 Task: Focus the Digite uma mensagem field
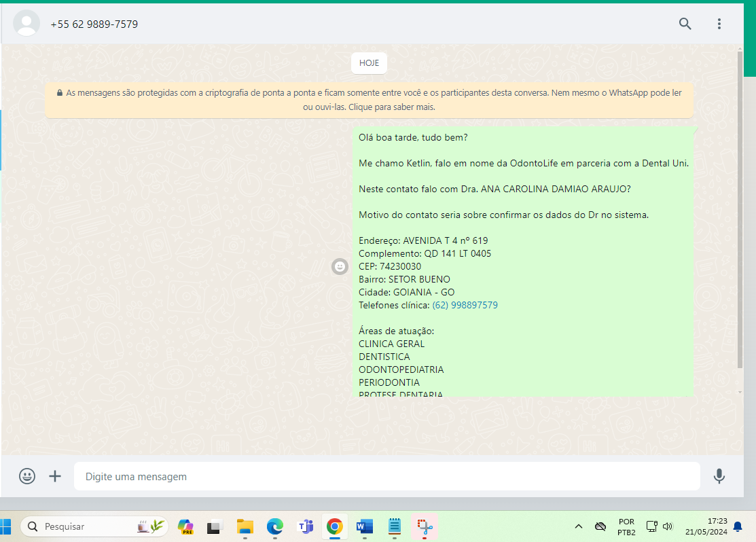tap(386, 476)
